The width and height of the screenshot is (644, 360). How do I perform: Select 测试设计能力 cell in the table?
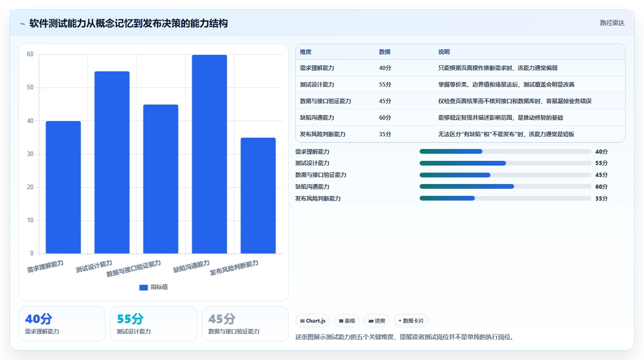tap(317, 85)
